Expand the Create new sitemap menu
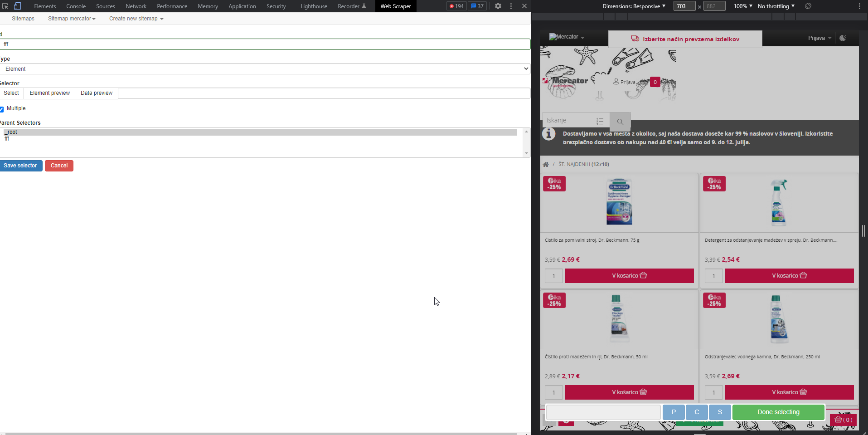 [x=136, y=19]
